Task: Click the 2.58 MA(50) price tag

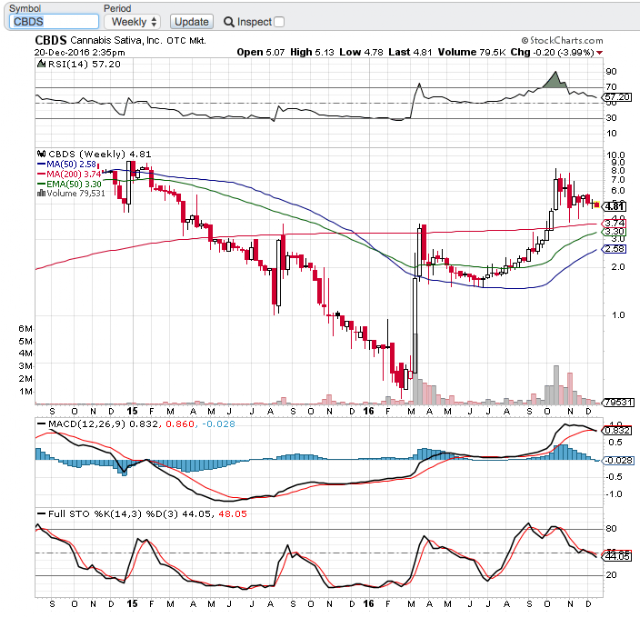Action: pyautogui.click(x=614, y=249)
